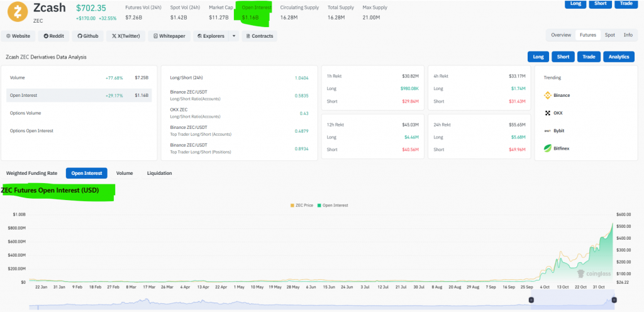Toggle ZEC Price series in chart legend
This screenshot has height=312, width=644.
point(303,205)
